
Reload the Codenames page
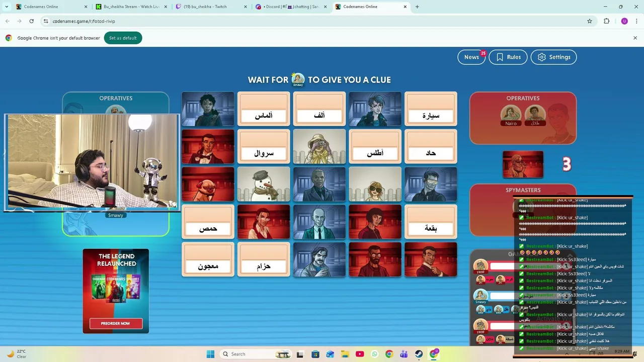coord(31,21)
